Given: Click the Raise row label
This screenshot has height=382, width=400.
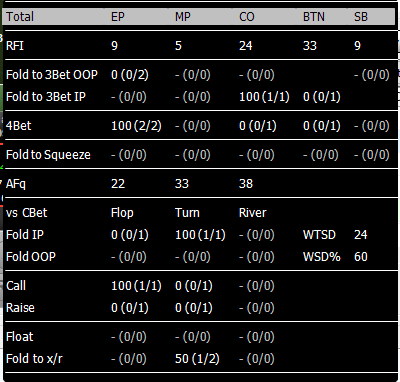Looking at the screenshot, I should point(20,308).
